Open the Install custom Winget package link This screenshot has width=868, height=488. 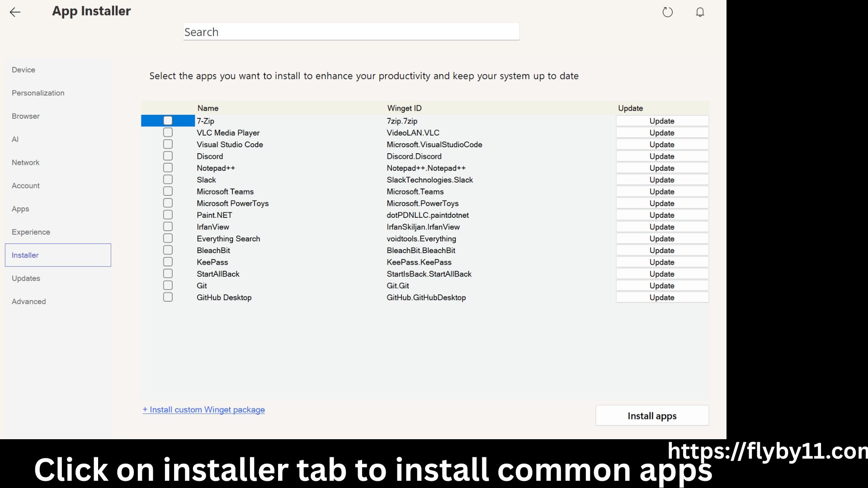point(203,409)
